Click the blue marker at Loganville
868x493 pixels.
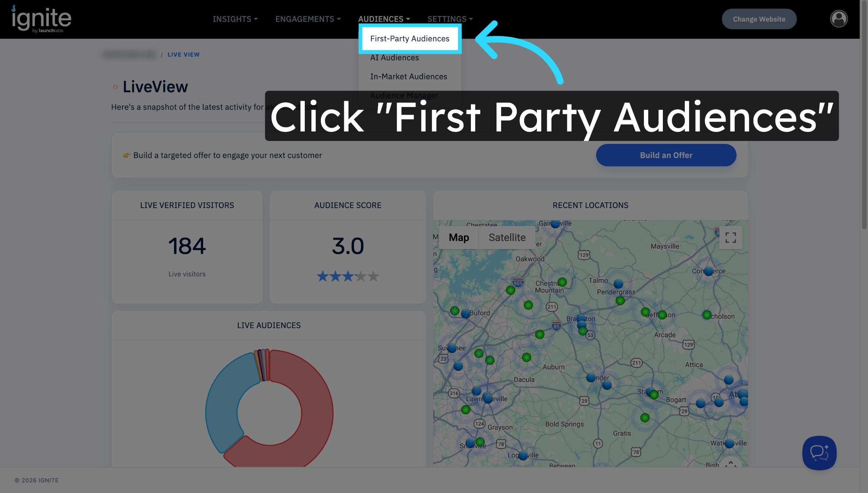523,455
